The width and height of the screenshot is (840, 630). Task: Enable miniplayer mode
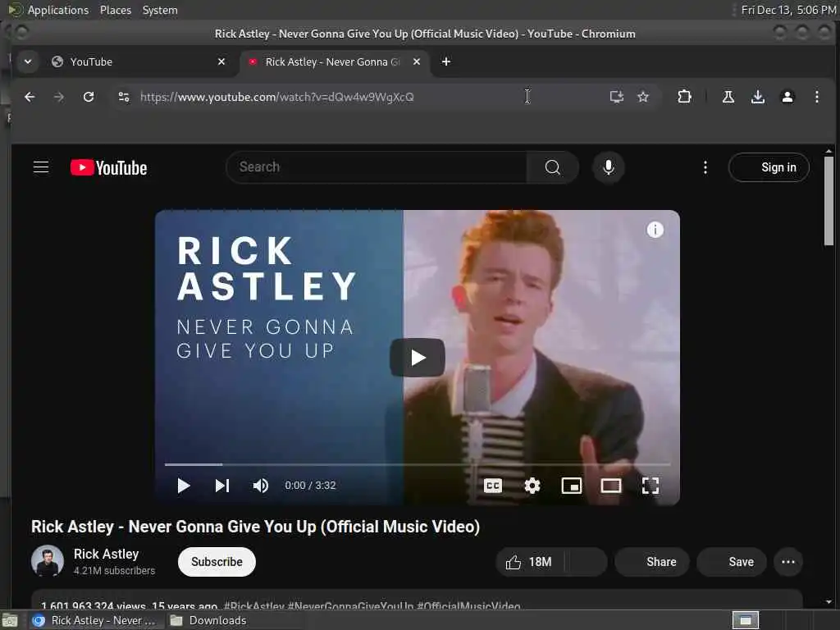click(x=571, y=486)
